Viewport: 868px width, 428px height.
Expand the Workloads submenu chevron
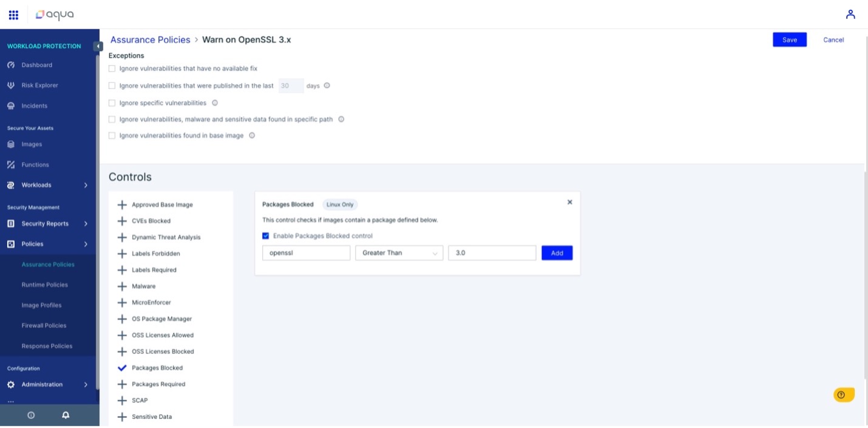click(x=86, y=185)
